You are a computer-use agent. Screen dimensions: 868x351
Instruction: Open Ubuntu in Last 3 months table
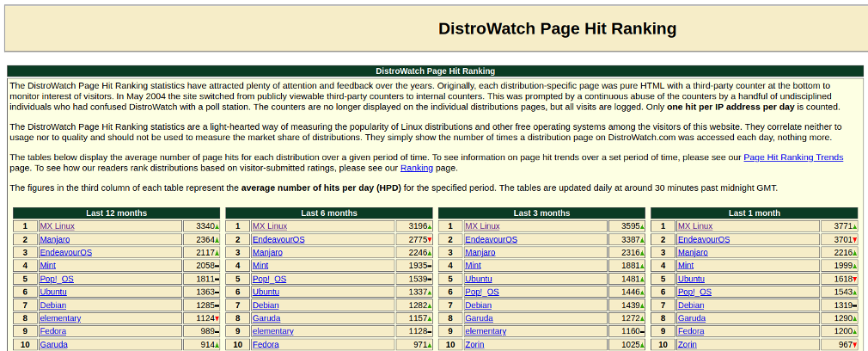[x=479, y=279]
